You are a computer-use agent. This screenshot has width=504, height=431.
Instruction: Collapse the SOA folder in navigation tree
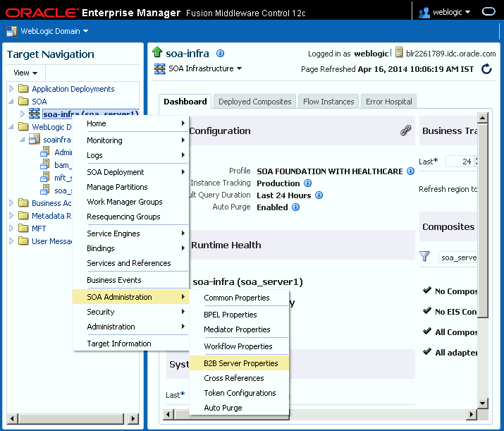click(x=11, y=102)
